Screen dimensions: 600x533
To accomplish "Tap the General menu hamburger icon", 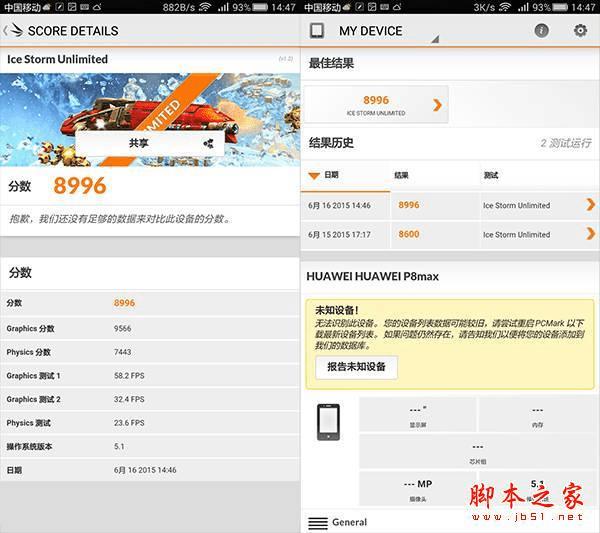I will click(x=318, y=523).
